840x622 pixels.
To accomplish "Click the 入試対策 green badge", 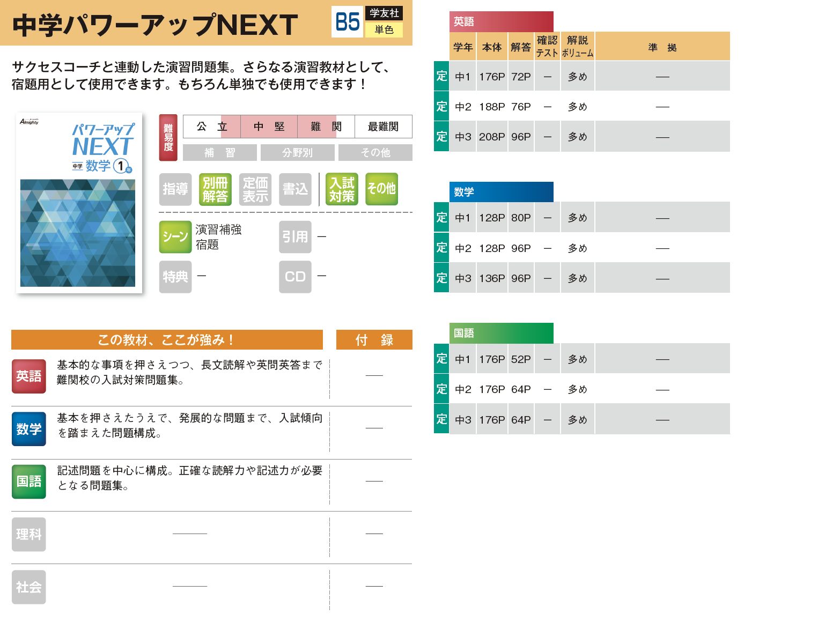I will pyautogui.click(x=342, y=189).
